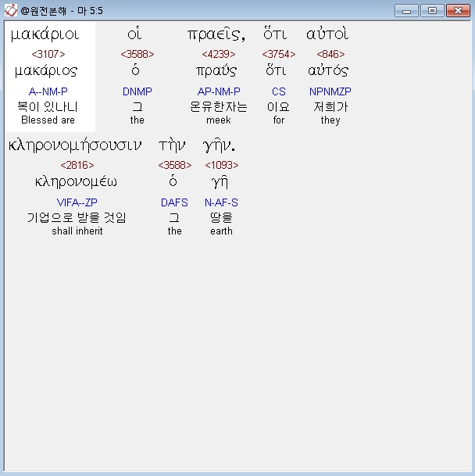Viewport: 475px width, 476px height.
Task: Close the 원전분해 window
Action: tap(458, 11)
